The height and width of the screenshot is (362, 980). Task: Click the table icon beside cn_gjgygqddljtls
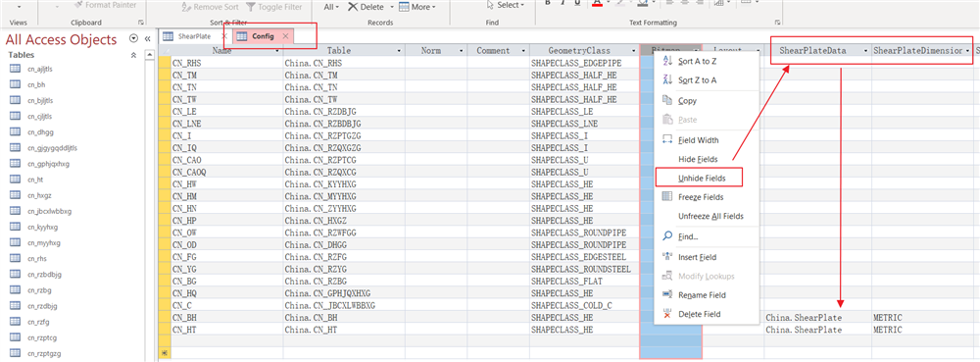(x=16, y=147)
